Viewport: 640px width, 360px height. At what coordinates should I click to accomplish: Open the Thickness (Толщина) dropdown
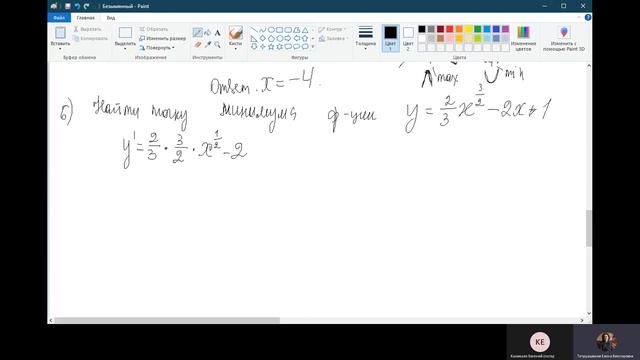[365, 38]
